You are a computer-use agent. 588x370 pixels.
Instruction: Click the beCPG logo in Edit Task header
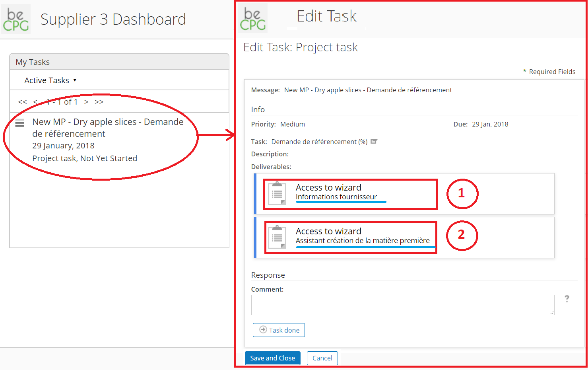(x=253, y=19)
